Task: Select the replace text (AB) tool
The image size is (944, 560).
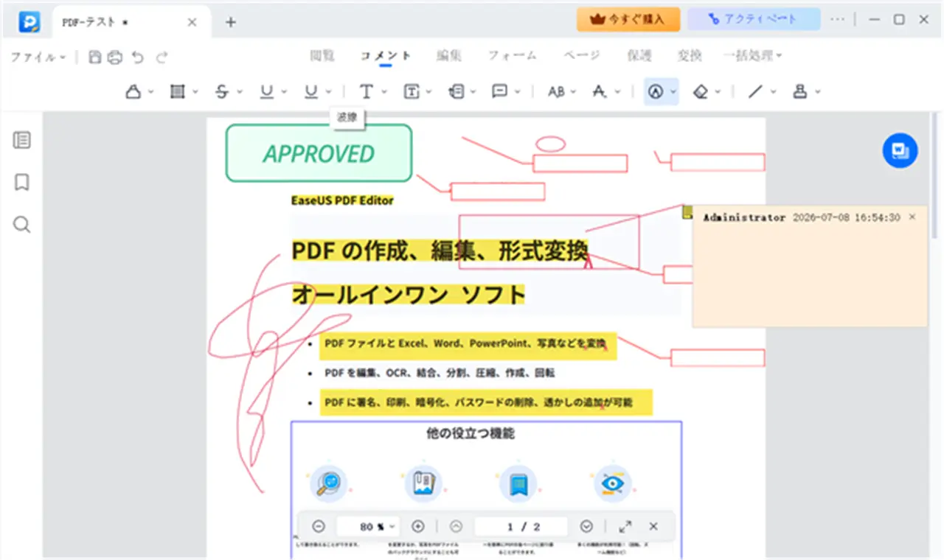Action: pyautogui.click(x=556, y=91)
